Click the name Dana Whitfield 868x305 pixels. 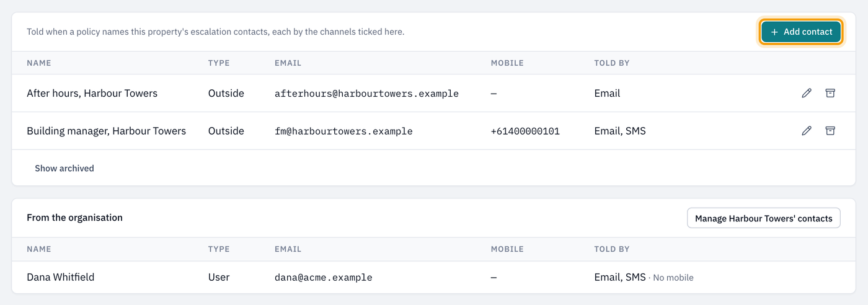click(x=60, y=277)
